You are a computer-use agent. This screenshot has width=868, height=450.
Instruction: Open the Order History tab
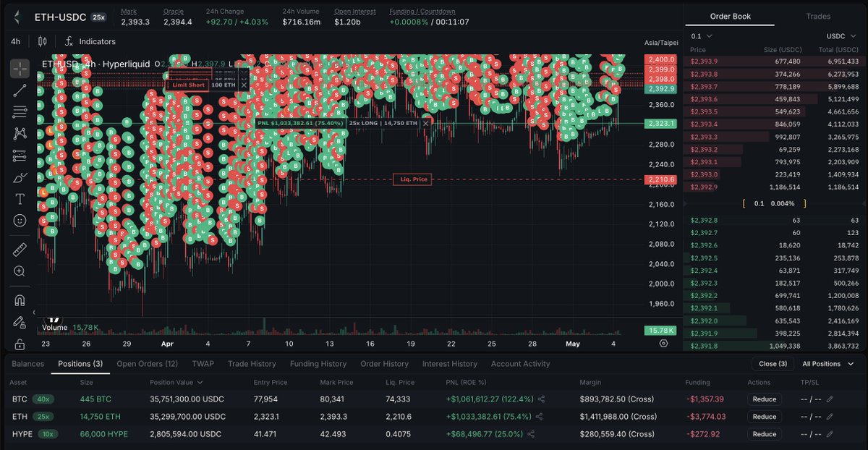[x=384, y=364]
